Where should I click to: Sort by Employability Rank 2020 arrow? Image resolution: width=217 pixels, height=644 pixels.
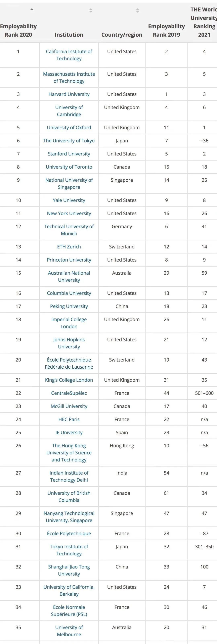(32, 9)
